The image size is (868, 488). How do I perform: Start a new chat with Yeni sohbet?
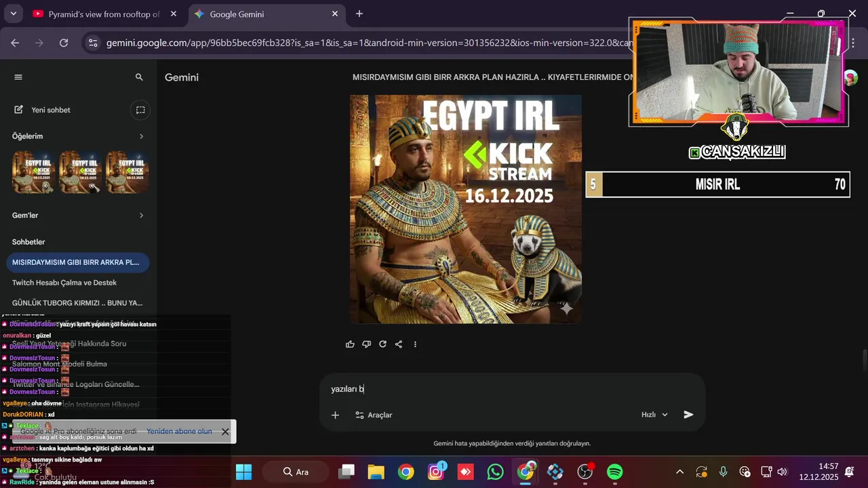43,110
